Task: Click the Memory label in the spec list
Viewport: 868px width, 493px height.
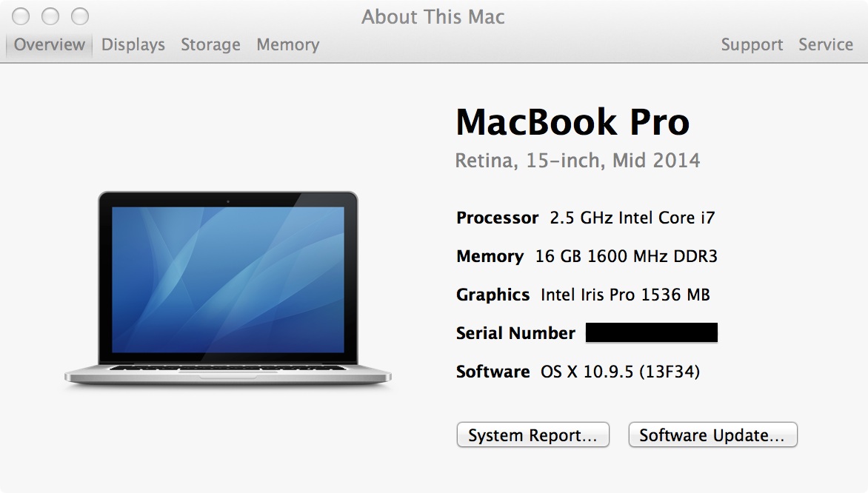Action: pos(490,256)
